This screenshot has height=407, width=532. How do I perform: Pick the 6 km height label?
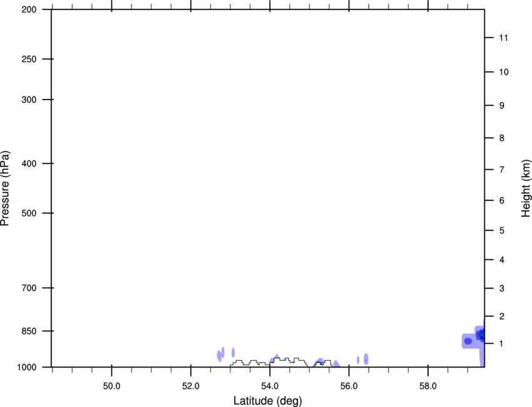pos(501,200)
